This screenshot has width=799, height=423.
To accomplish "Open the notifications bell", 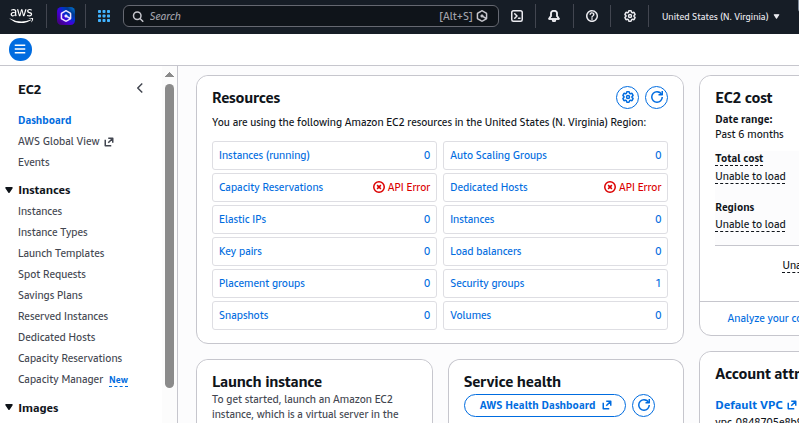I will pyautogui.click(x=554, y=16).
